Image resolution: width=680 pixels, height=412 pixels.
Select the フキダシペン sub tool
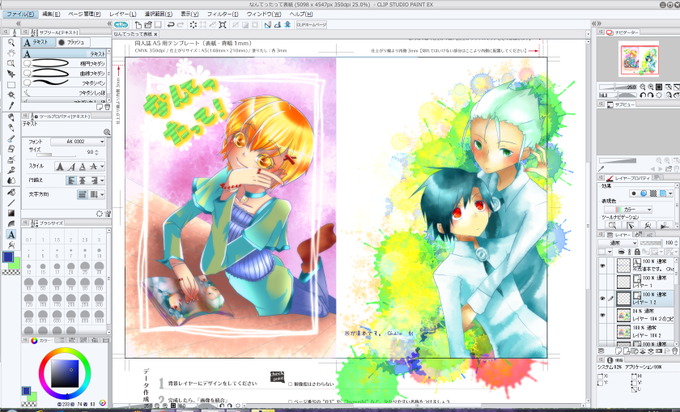[x=65, y=82]
